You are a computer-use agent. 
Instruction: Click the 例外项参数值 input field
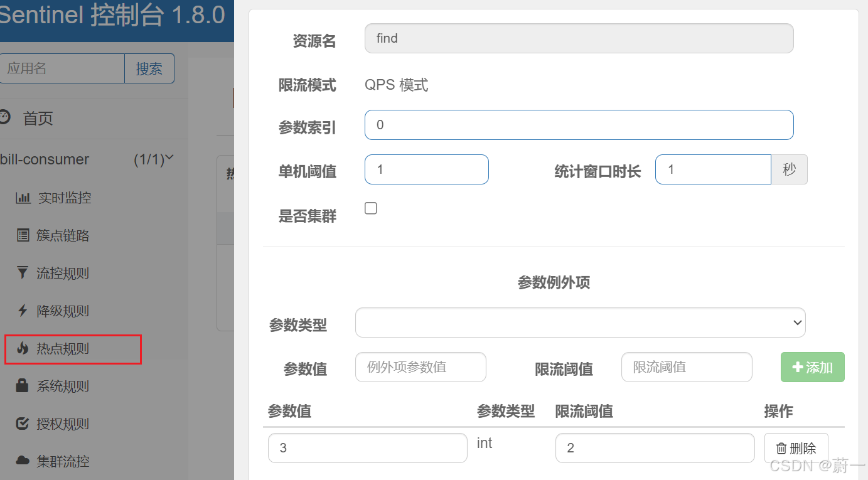click(x=421, y=367)
